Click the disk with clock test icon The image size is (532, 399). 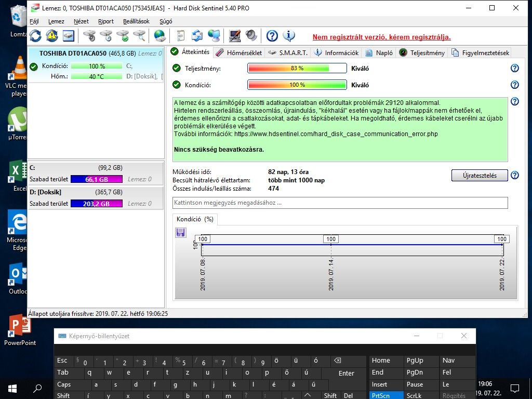pyautogui.click(x=106, y=36)
